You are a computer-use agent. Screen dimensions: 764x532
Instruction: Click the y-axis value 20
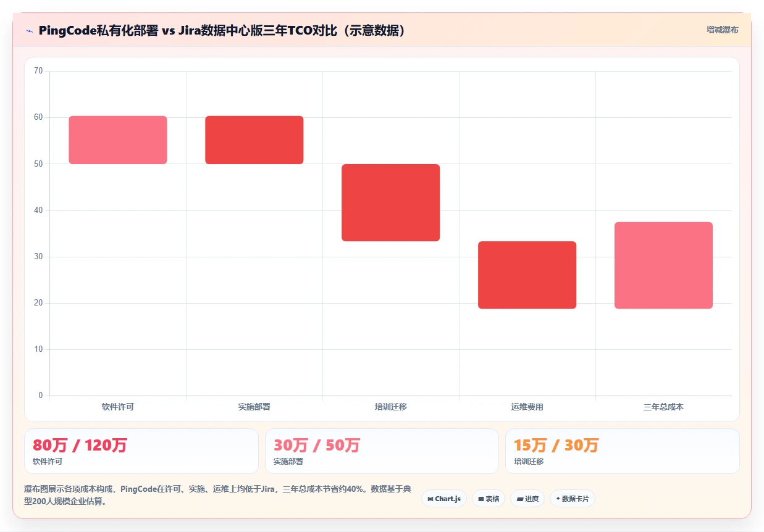point(38,303)
